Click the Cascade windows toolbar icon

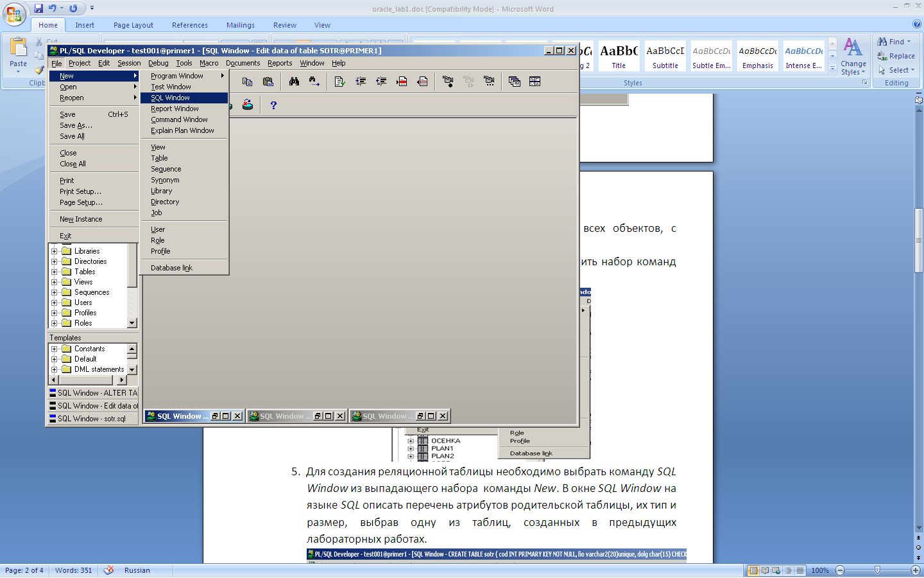point(515,82)
